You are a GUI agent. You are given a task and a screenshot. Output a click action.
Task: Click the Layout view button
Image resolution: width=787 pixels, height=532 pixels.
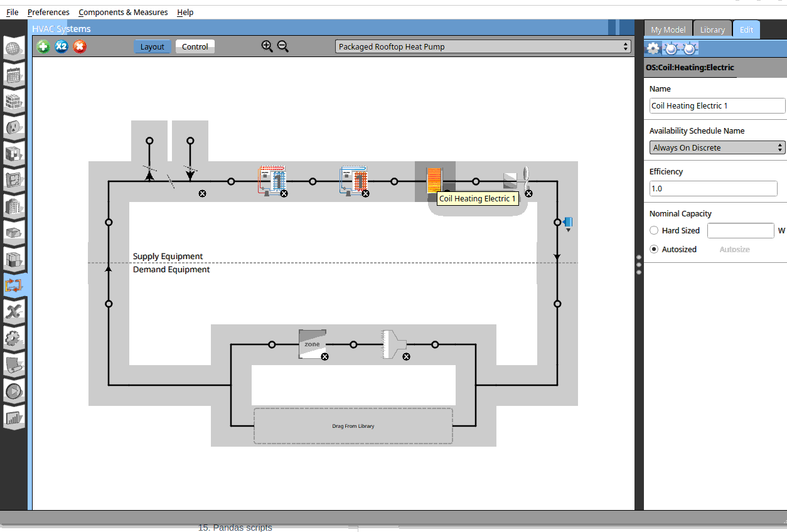click(x=152, y=46)
